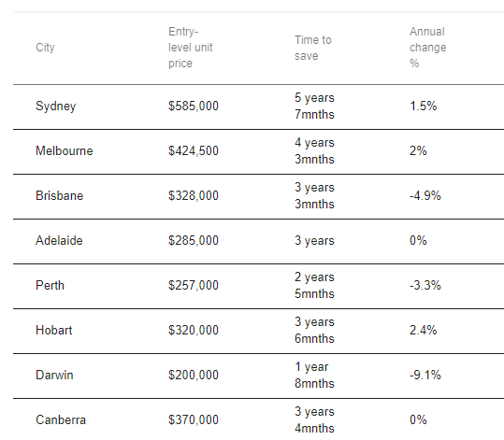504x440 pixels.
Task: Click the City column header
Action: [45, 48]
